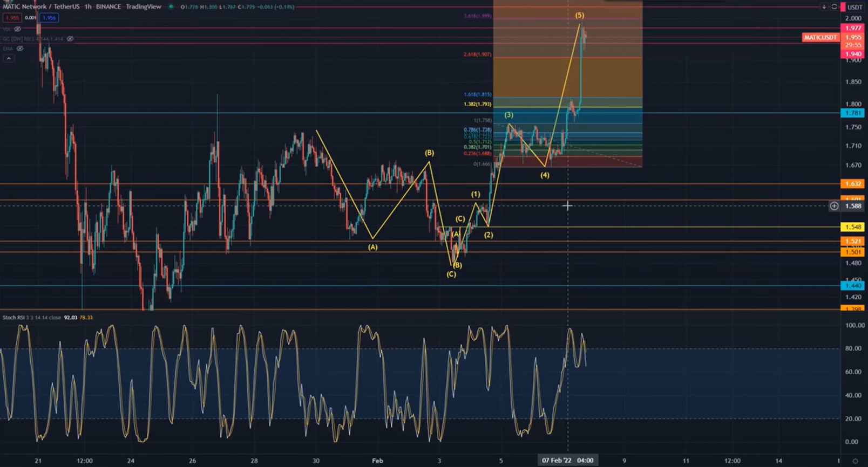Viewport: 868px width, 467px height.
Task: Open chart settings gear at bottom right
Action: coord(855,461)
